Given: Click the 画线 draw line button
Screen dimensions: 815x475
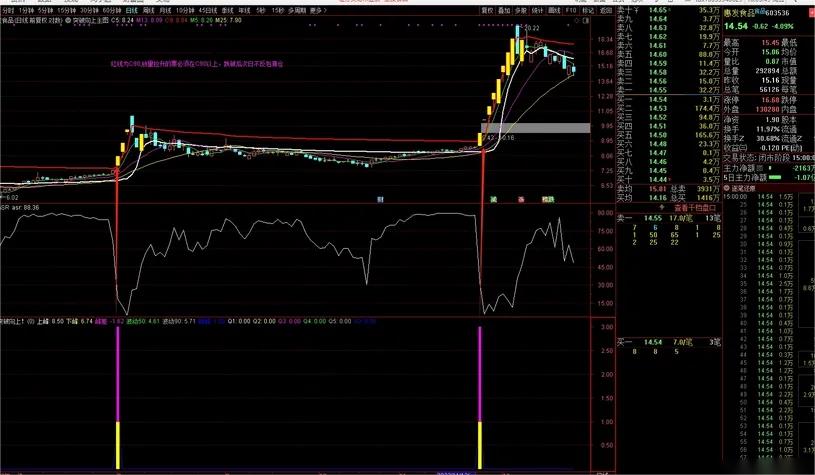Looking at the screenshot, I should click(x=554, y=10).
